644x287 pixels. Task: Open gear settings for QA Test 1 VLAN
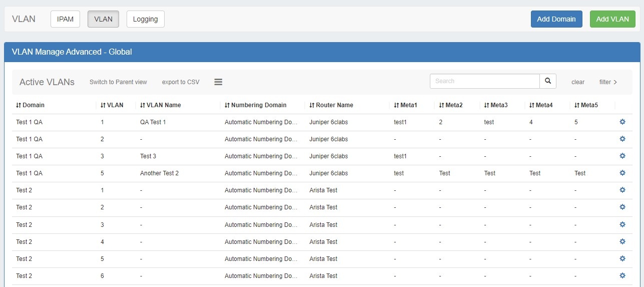tap(622, 122)
